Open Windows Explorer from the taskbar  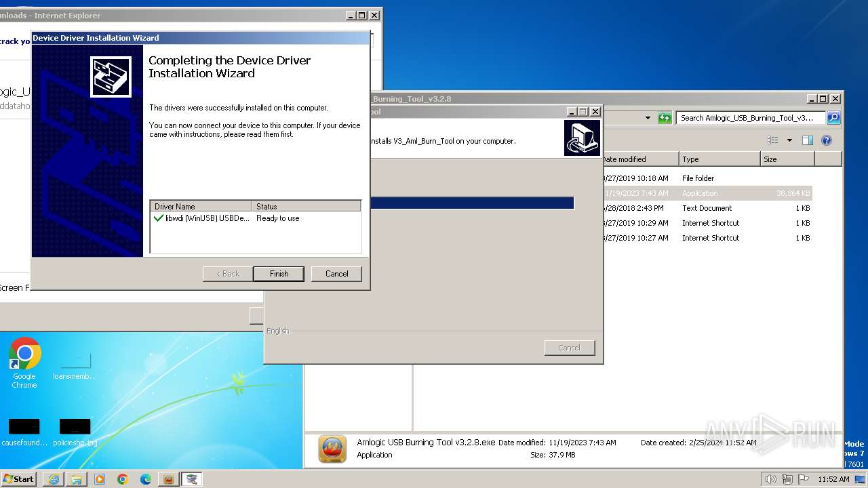click(77, 479)
